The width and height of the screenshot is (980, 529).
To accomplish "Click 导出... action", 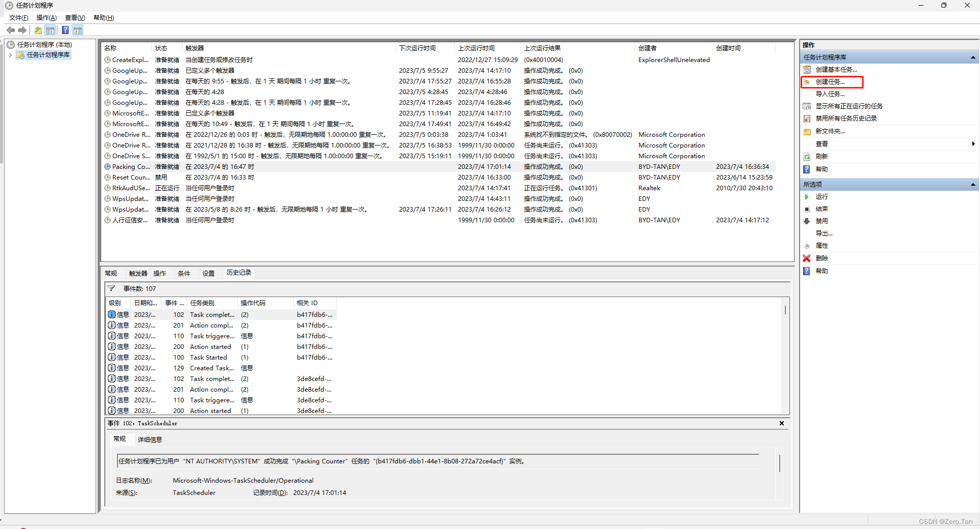I will (824, 233).
